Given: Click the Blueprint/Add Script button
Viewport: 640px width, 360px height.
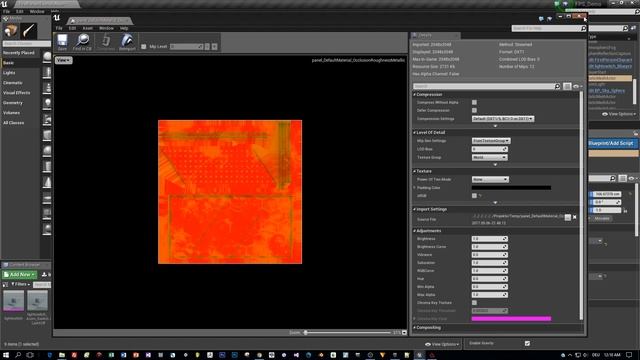Looking at the screenshot, I should click(x=613, y=143).
